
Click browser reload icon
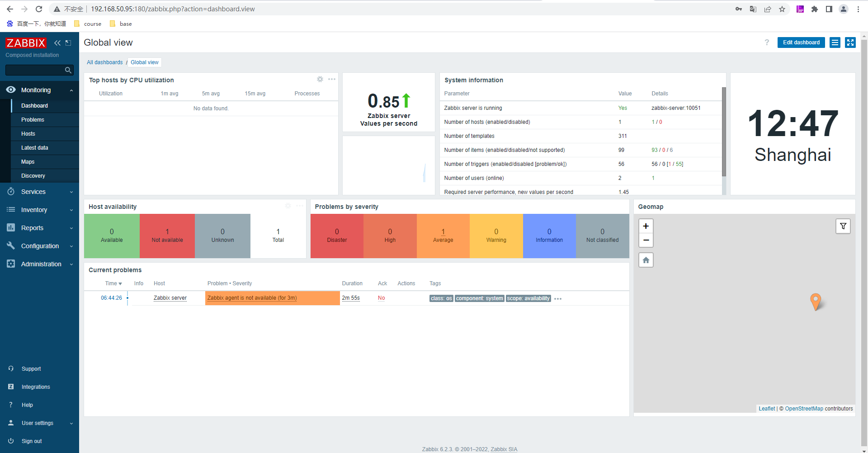[39, 9]
